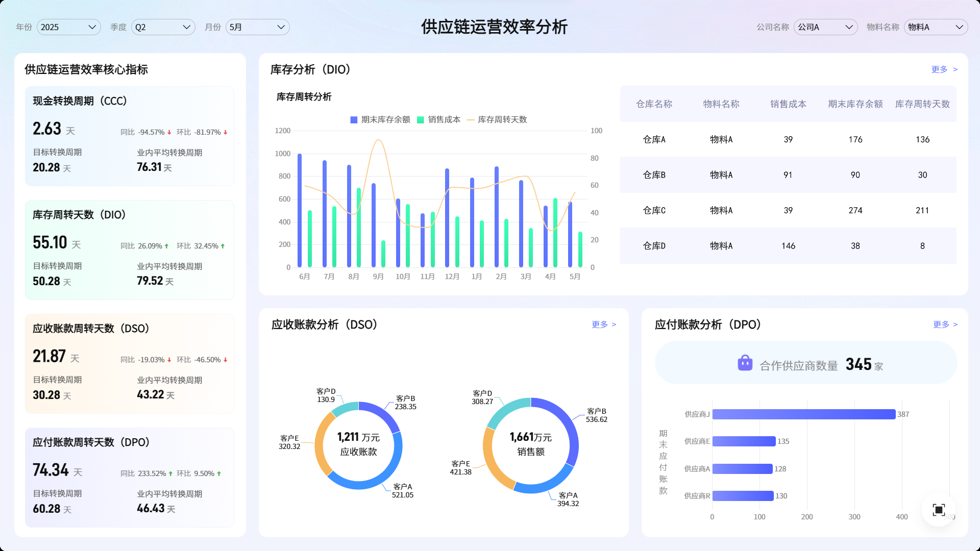
Task: Click the 库存周转天数 table column header
Action: [922, 104]
